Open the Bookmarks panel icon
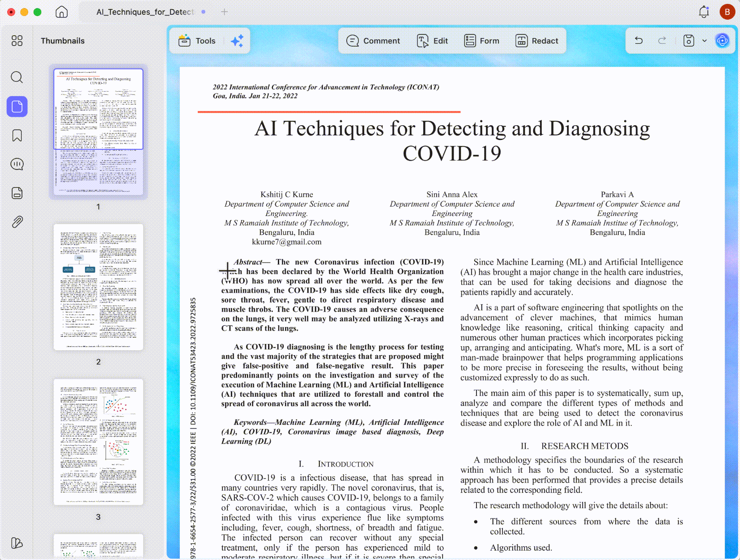The height and width of the screenshot is (560, 740). pos(17,136)
